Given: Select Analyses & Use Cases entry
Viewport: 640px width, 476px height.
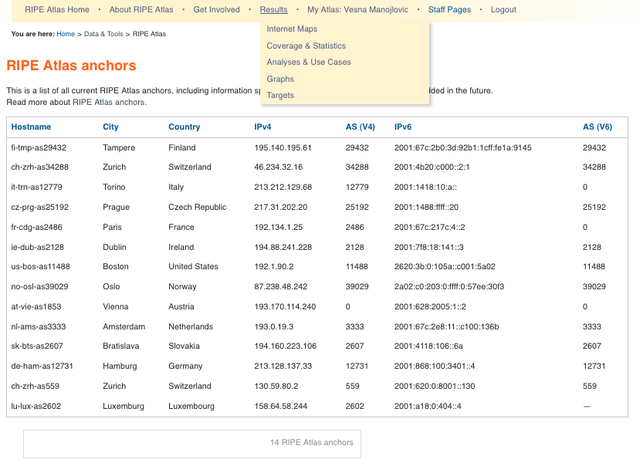Looking at the screenshot, I should click(x=309, y=62).
